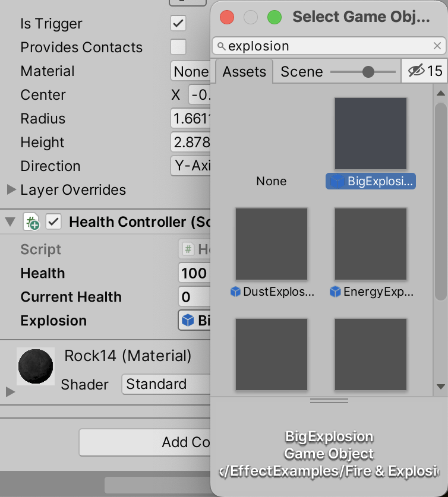Switch to the Scene tab
The width and height of the screenshot is (448, 497).
[x=301, y=71]
